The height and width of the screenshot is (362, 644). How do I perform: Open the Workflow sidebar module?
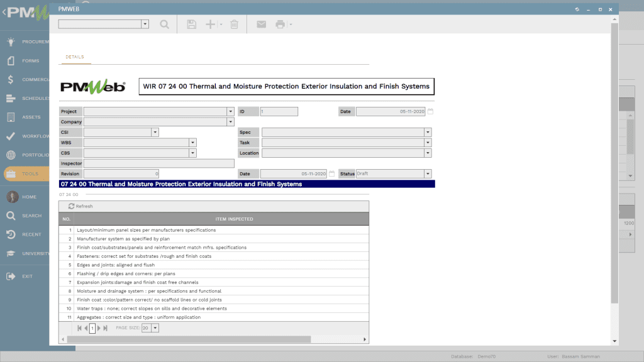28,136
